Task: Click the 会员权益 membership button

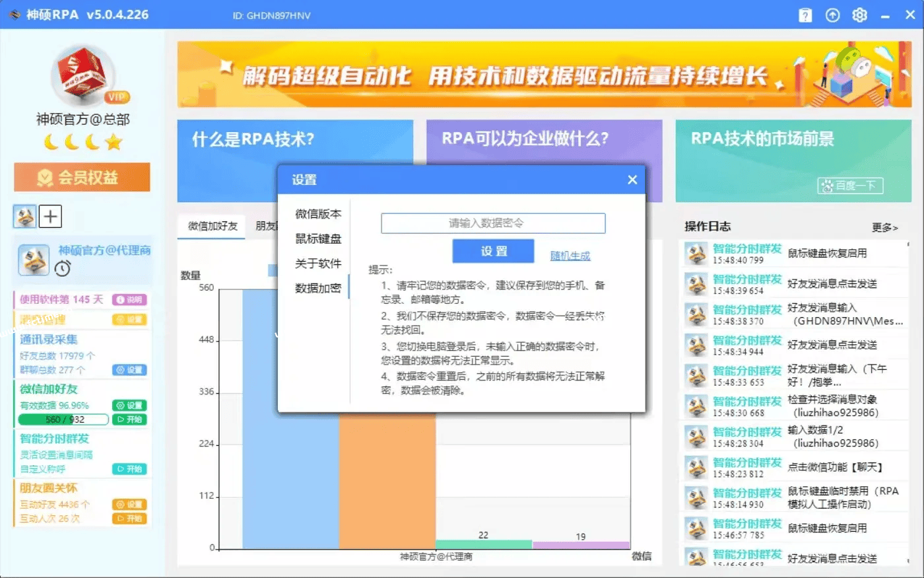Action: 82,177
